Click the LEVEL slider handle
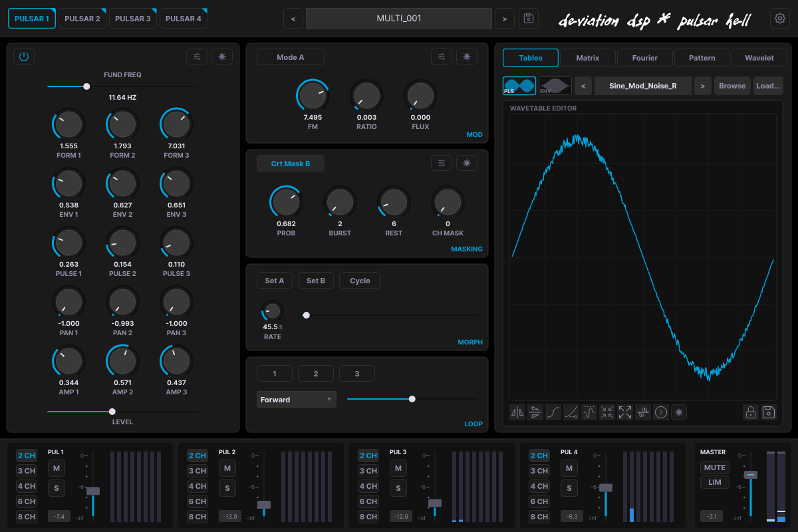This screenshot has height=532, width=798. 112,412
